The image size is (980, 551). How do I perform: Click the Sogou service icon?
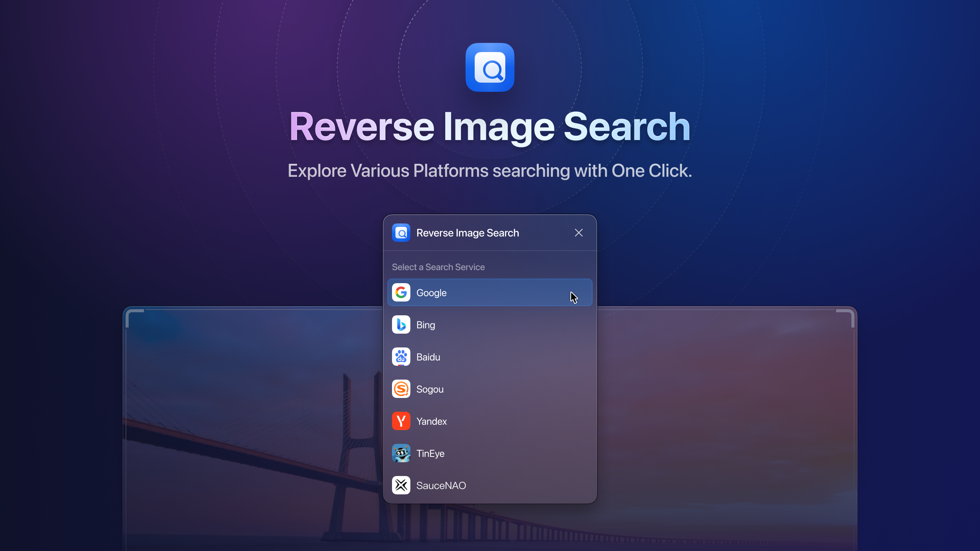[x=401, y=389]
